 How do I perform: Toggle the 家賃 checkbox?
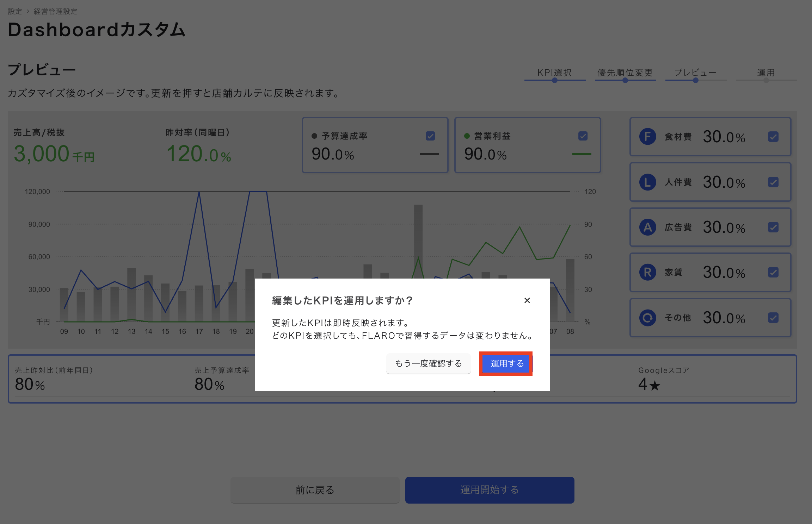tap(773, 272)
